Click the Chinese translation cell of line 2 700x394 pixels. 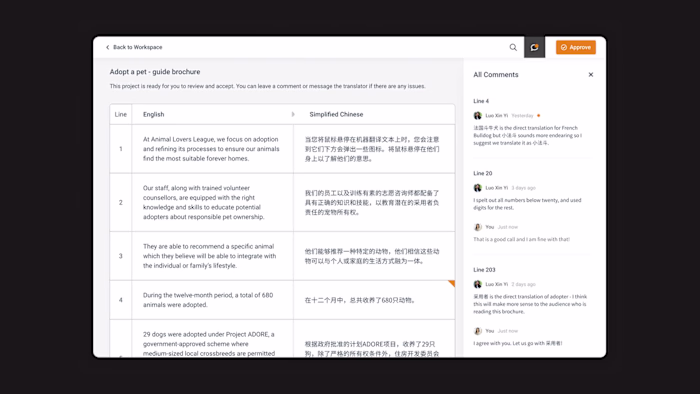(x=374, y=203)
